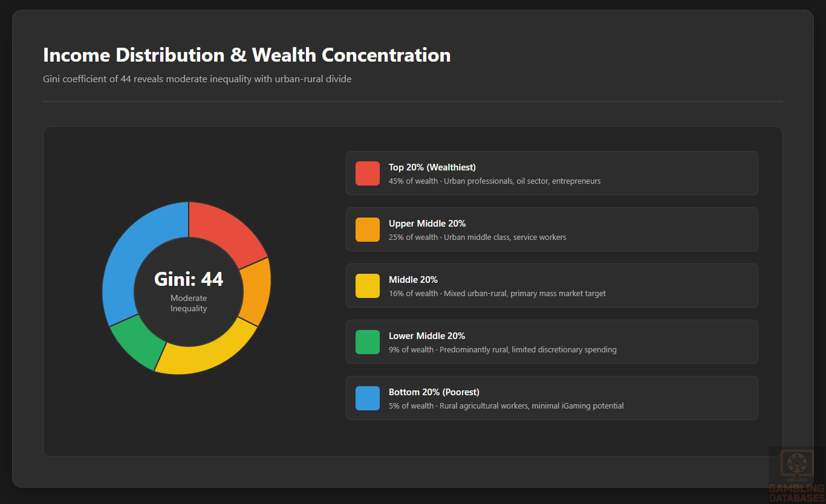Click the "Upper Middle 20%" legend title
Image resolution: width=826 pixels, height=504 pixels.
(427, 224)
